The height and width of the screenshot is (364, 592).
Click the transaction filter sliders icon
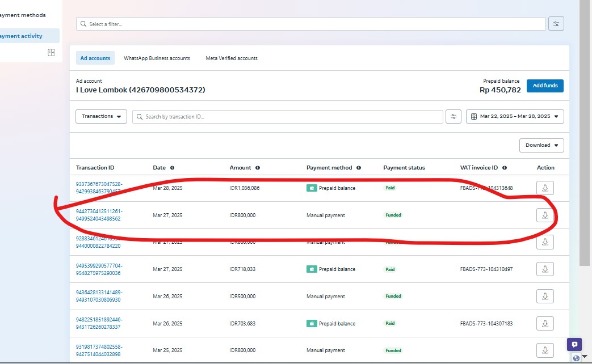coord(453,117)
